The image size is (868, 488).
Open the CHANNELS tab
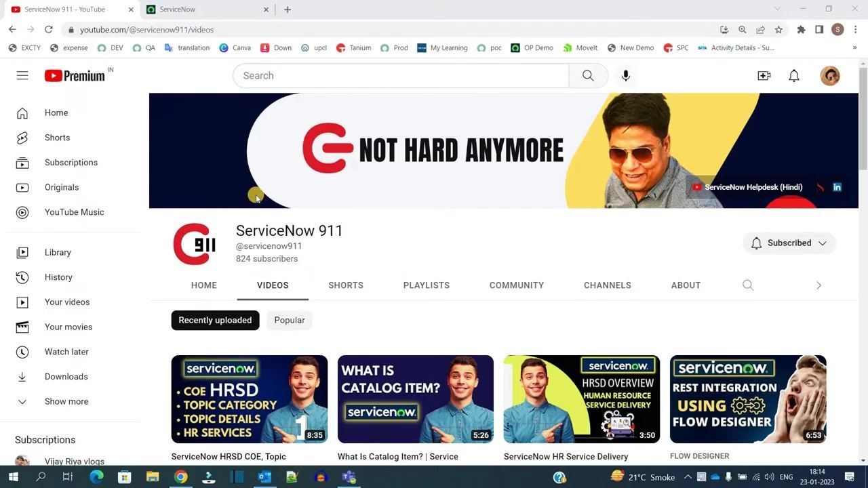(x=608, y=285)
